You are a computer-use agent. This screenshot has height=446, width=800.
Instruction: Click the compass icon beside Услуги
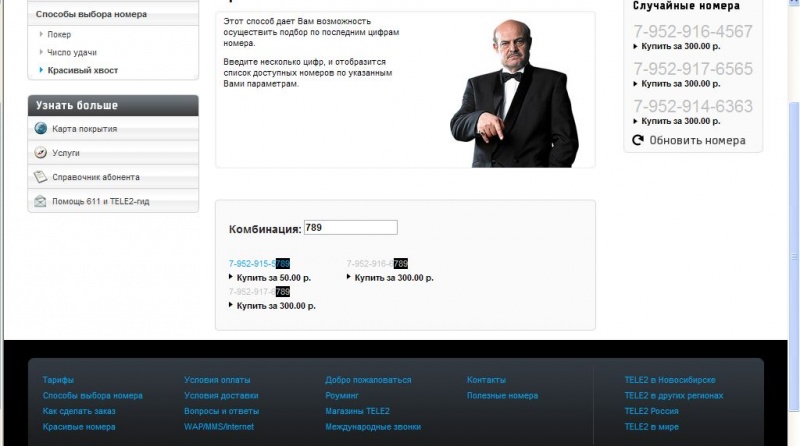tap(40, 153)
